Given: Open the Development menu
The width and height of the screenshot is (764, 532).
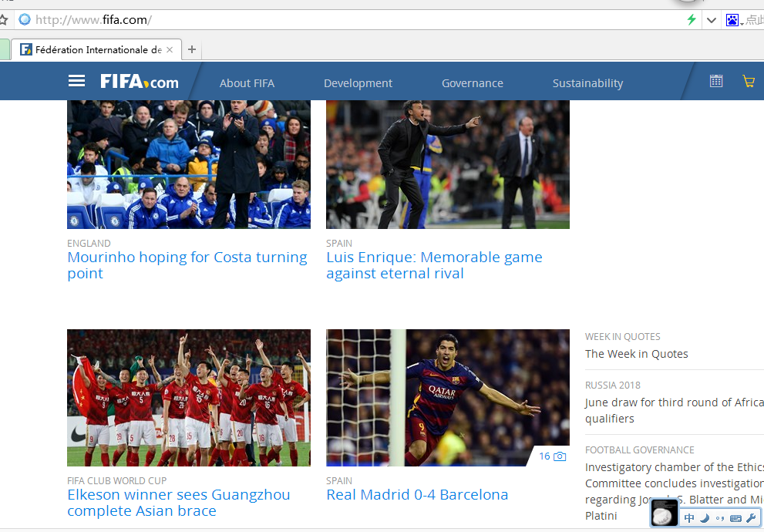Looking at the screenshot, I should point(358,83).
